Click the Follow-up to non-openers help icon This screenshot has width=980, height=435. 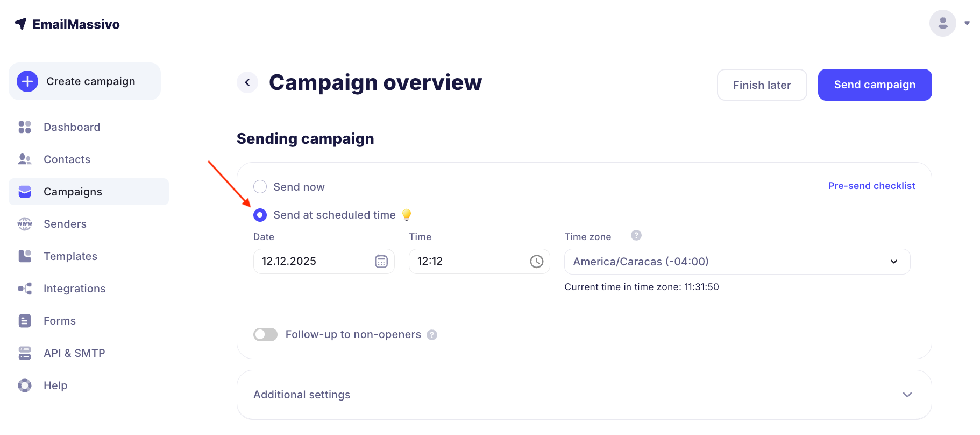click(432, 335)
